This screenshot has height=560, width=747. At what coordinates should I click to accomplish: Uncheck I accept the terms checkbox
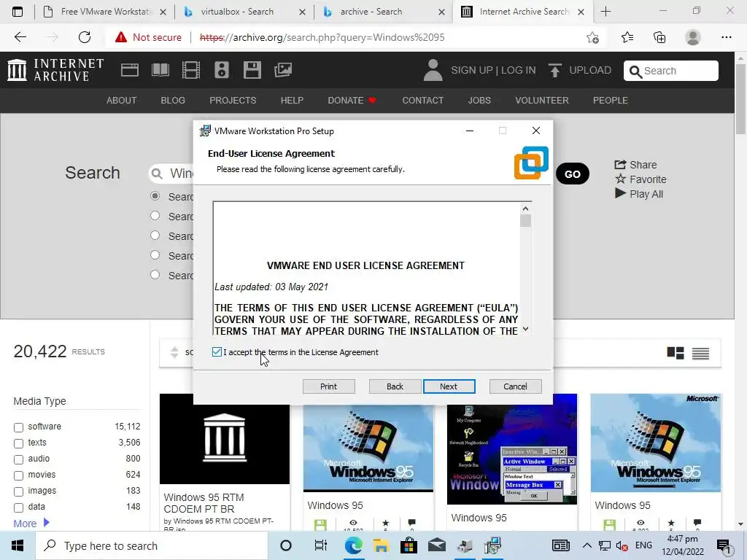[x=217, y=352]
